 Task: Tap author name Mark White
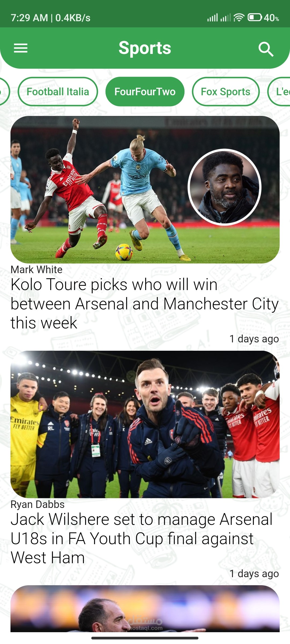click(x=37, y=270)
